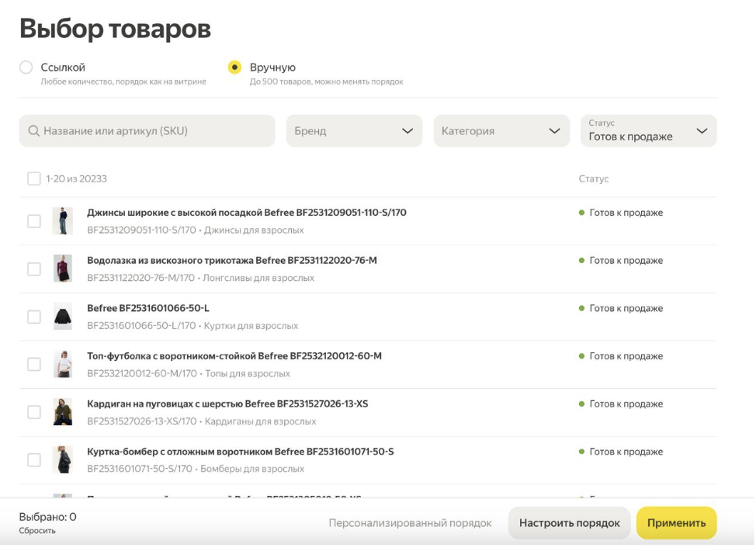Click the Настроить порядок button
756x551 pixels.
(570, 523)
